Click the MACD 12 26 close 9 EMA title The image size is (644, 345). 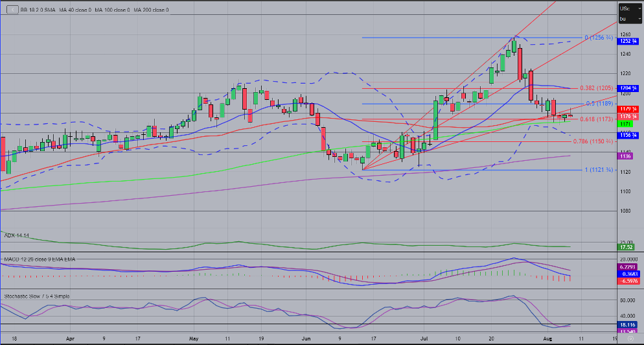tap(40, 259)
